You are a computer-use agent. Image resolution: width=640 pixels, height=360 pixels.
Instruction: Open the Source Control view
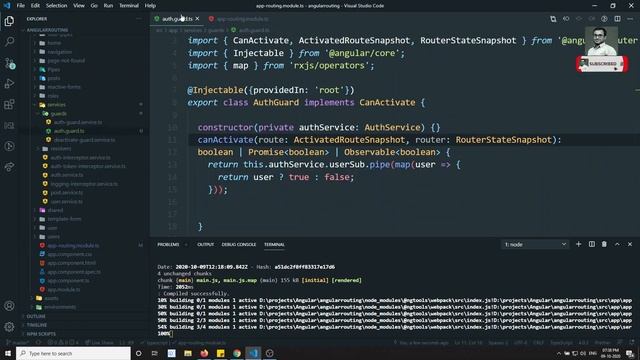tap(9, 63)
